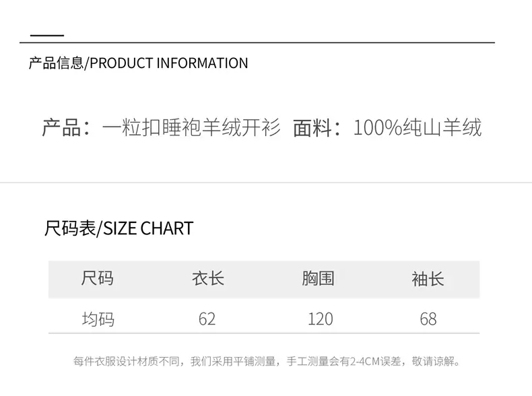Click the measurement disclaimer note text
532x396 pixels.
(267, 362)
